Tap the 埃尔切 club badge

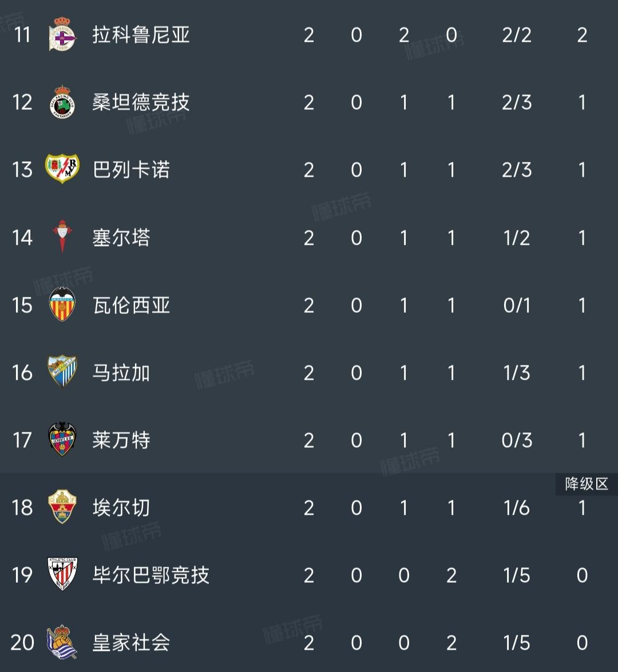coord(62,507)
